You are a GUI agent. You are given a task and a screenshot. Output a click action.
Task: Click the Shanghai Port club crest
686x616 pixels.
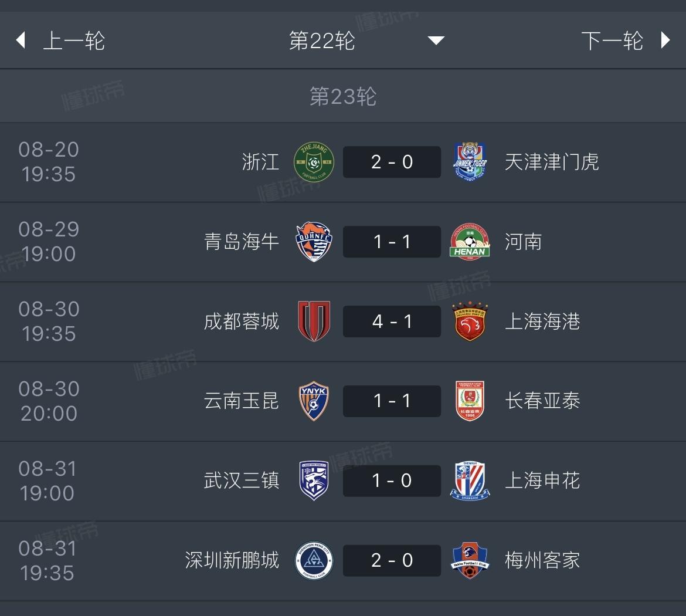point(470,321)
